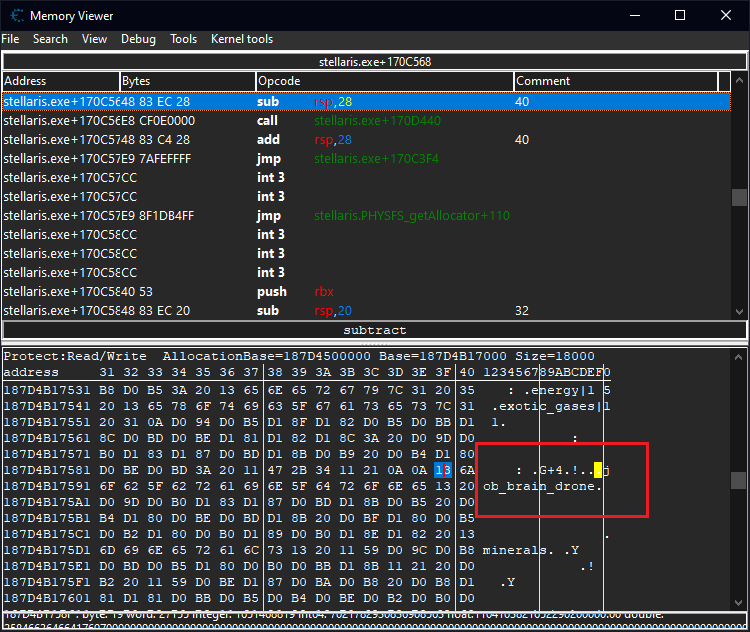Click the ASCII text '.energy|1 5'
The width and height of the screenshot is (750, 632).
567,390
